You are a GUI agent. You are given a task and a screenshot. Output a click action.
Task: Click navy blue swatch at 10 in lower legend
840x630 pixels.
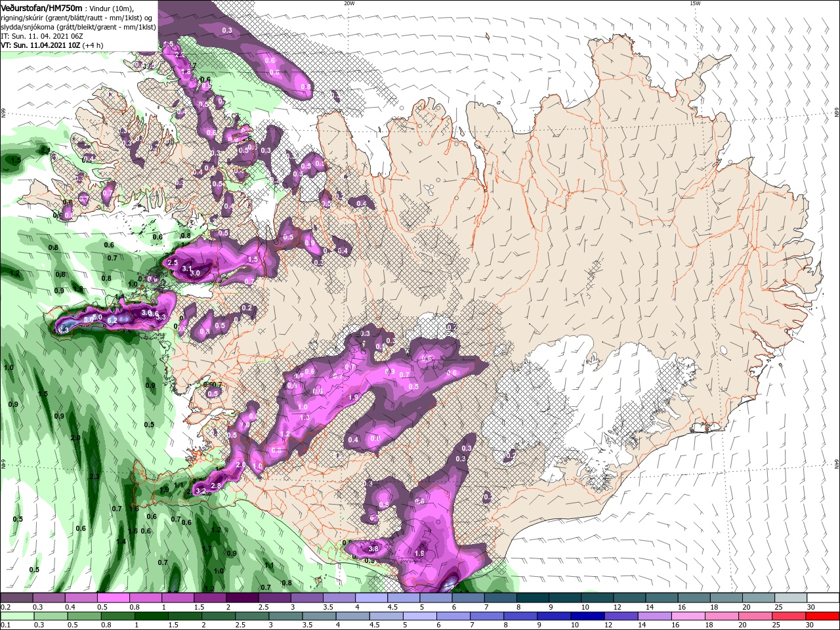coord(587,616)
